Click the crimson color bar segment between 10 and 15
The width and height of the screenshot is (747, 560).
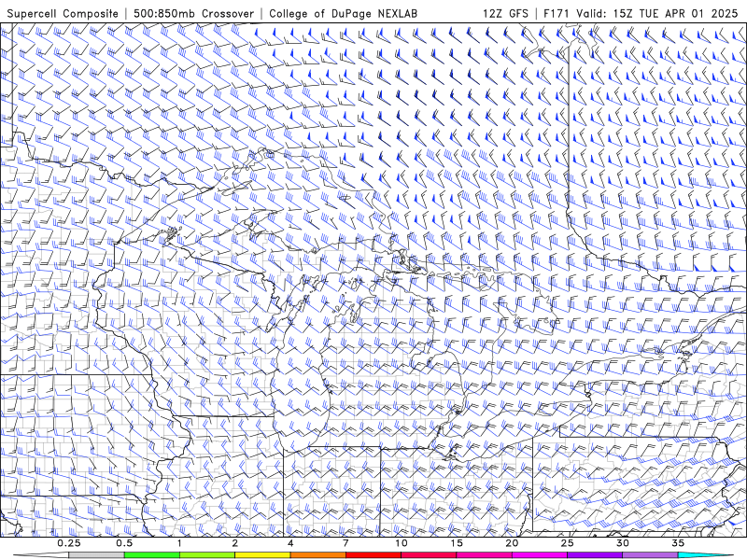[x=429, y=555]
